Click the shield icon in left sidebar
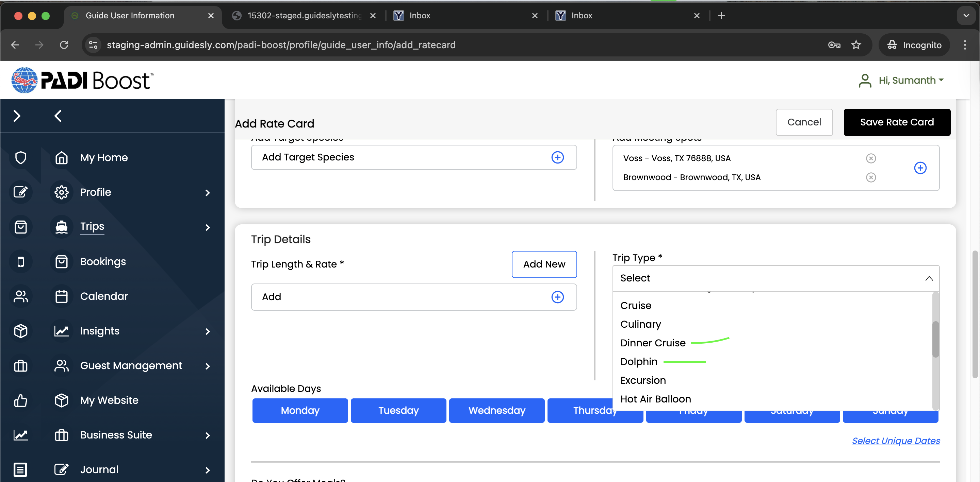The width and height of the screenshot is (980, 482). pos(20,157)
